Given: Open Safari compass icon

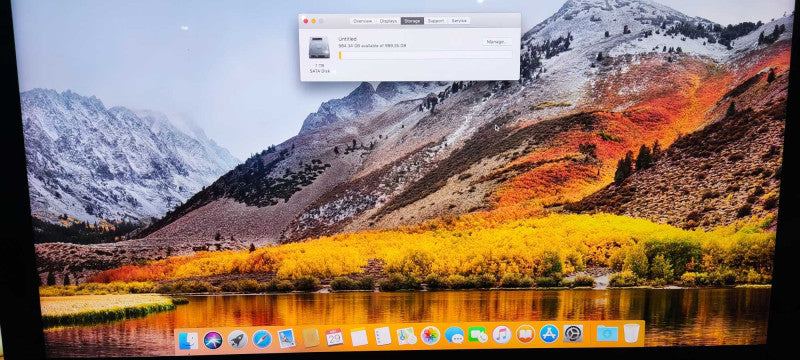Looking at the screenshot, I should click(262, 339).
